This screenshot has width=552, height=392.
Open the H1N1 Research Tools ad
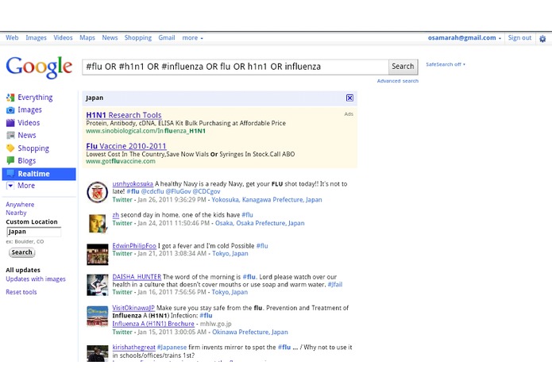(124, 115)
